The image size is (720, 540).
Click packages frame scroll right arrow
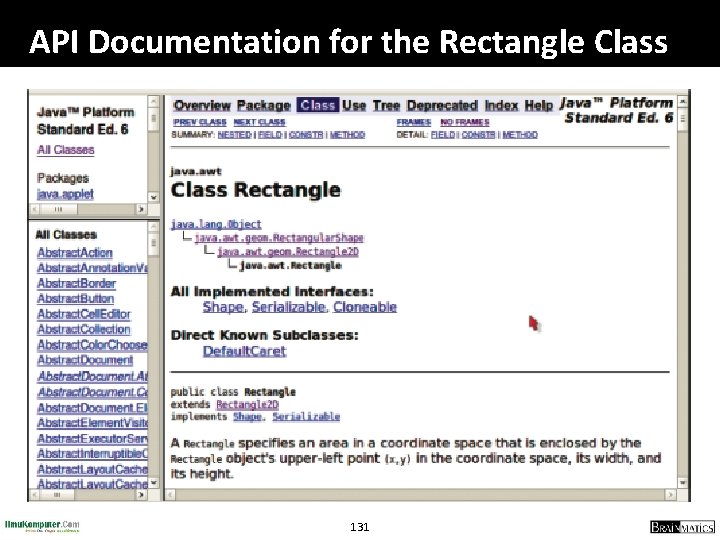141,209
